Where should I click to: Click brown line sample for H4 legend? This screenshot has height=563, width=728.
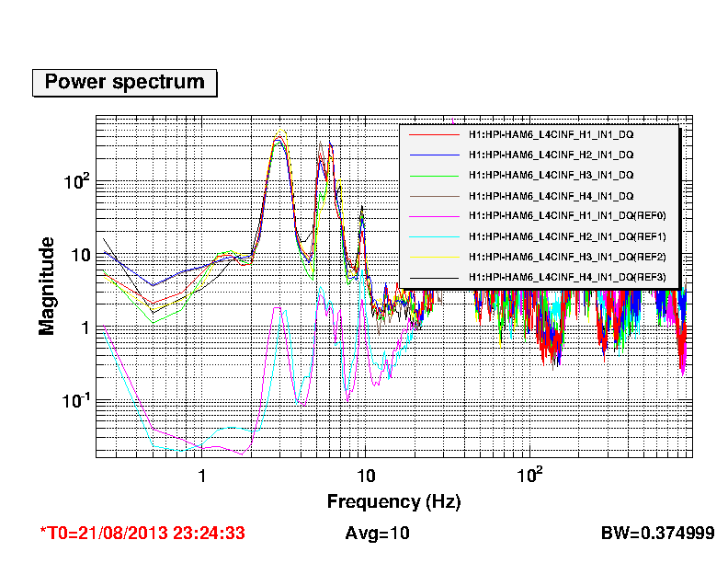click(x=434, y=196)
